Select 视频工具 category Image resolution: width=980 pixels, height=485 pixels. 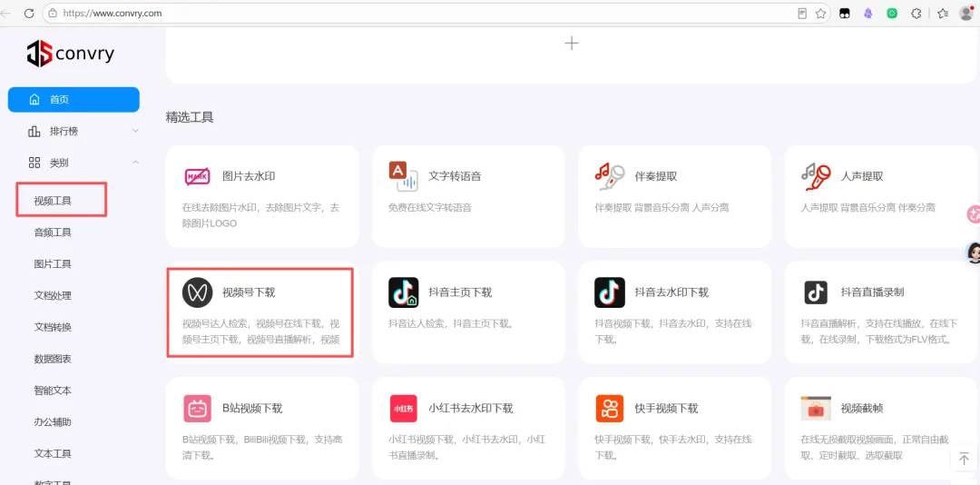pos(53,201)
